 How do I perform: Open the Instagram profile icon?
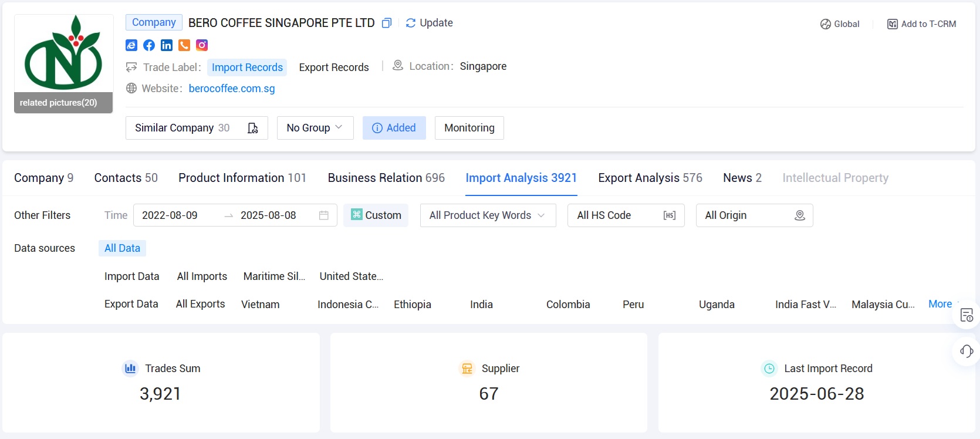[x=202, y=45]
